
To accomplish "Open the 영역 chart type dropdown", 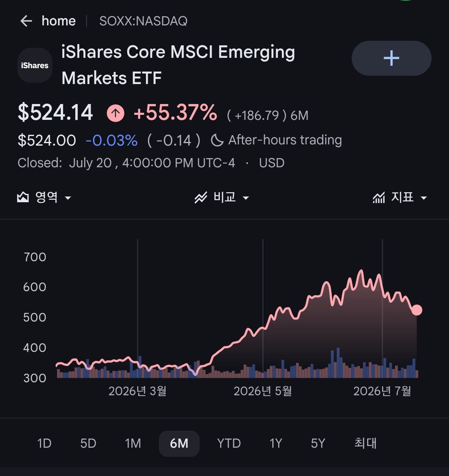I will pyautogui.click(x=44, y=197).
